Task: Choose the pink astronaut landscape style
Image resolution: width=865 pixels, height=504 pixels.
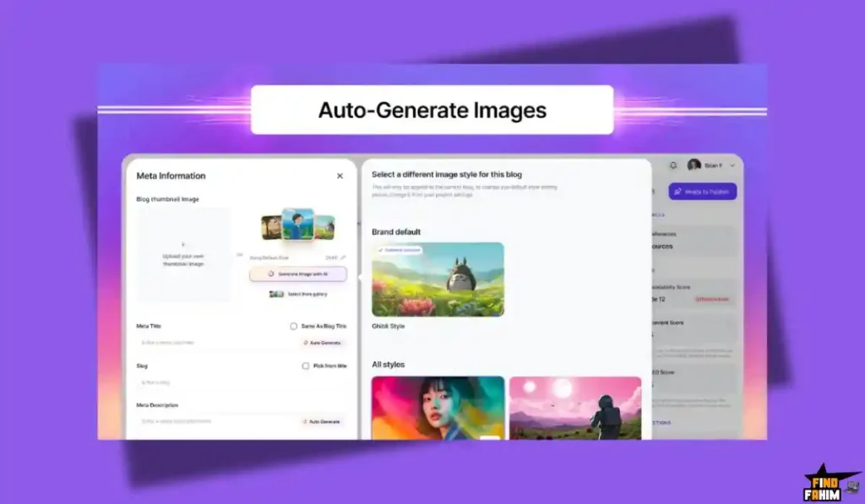Action: (575, 408)
